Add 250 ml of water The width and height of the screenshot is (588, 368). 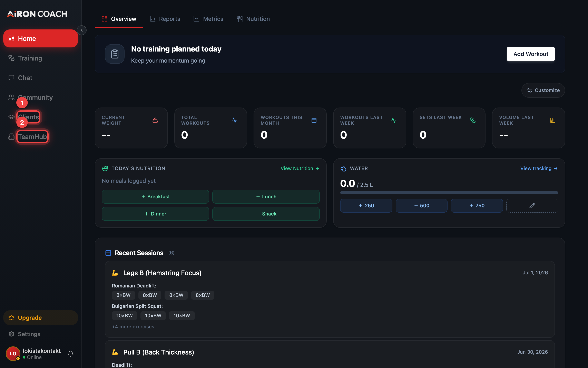(x=366, y=206)
